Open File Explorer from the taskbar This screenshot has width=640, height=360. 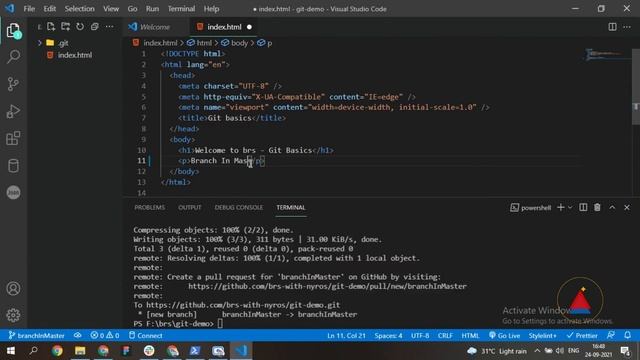point(80,351)
